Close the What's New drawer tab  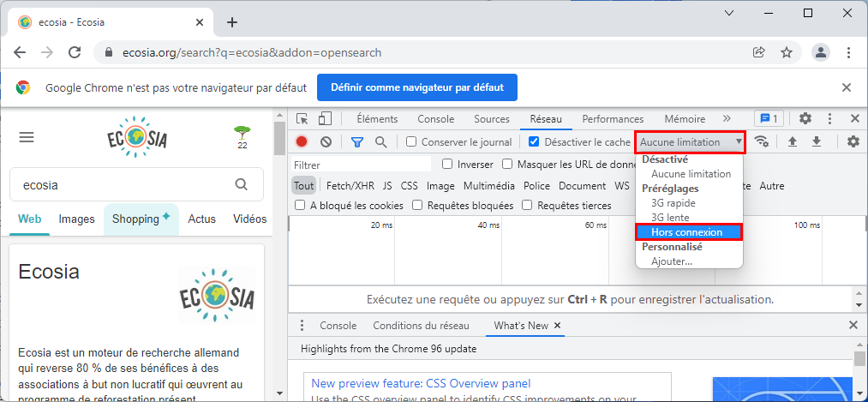558,326
